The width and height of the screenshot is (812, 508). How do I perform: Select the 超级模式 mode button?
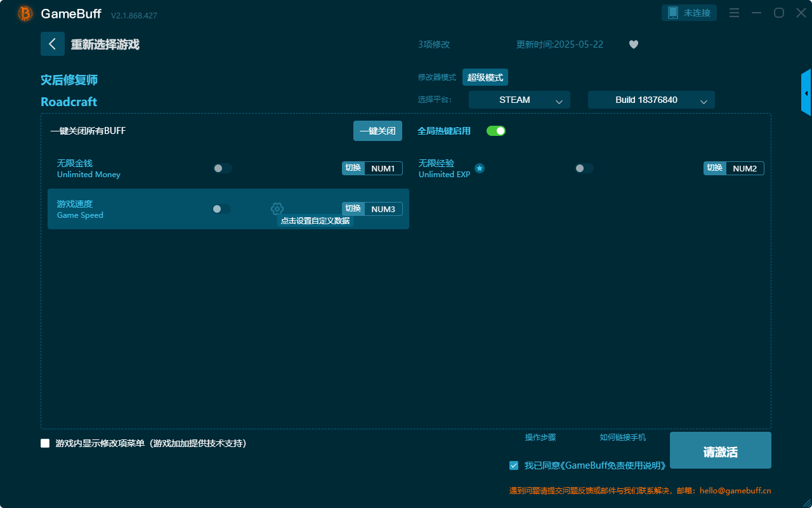[485, 77]
